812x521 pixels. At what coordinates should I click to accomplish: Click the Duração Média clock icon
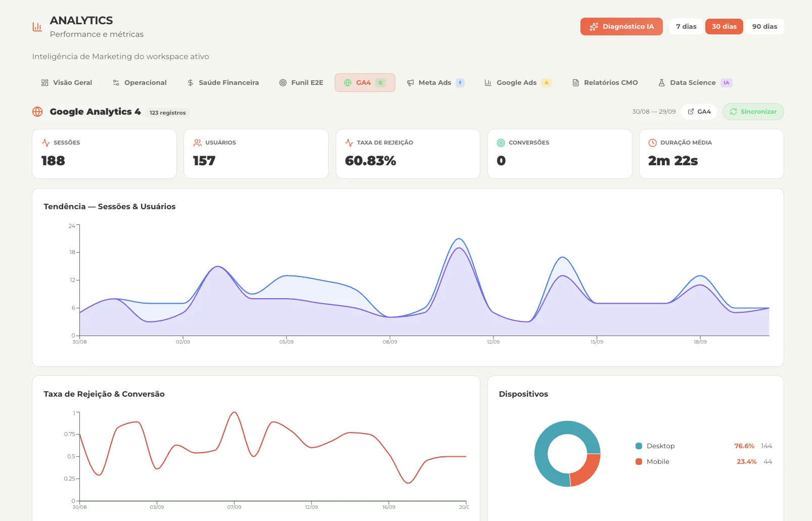point(653,143)
